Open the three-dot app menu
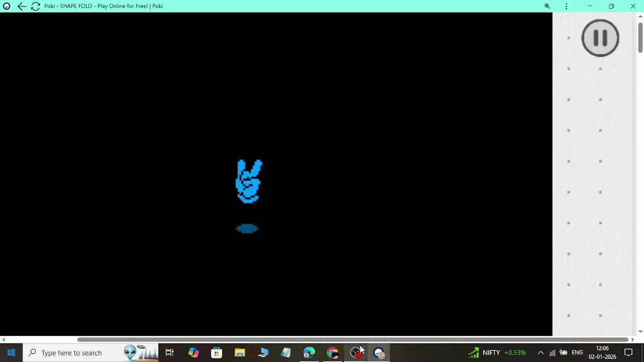 coord(567,6)
